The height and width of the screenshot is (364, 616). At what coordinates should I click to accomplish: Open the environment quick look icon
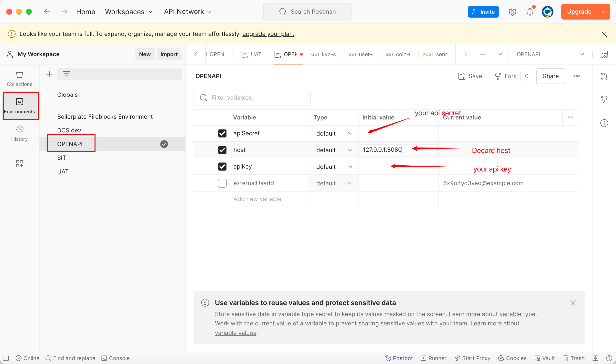(604, 54)
